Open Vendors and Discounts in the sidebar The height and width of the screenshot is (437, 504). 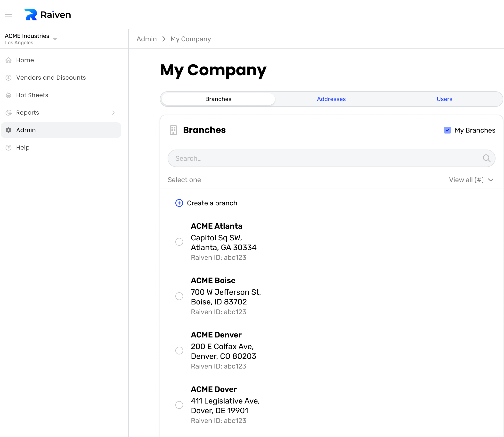click(61, 78)
